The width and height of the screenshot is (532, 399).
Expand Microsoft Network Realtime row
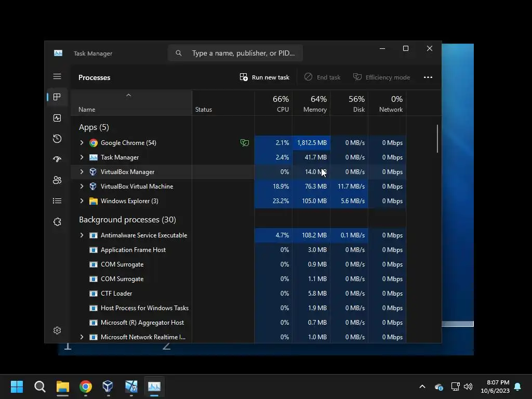pos(82,337)
